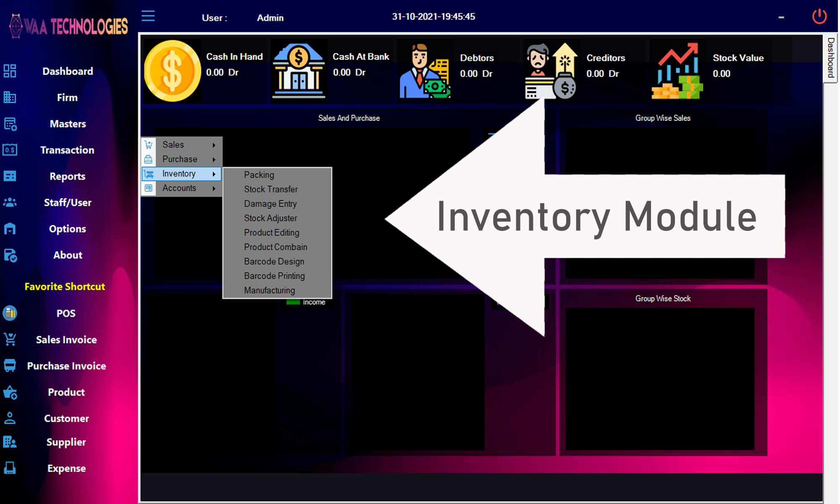Screen dimensions: 840x504
Task: Click the red power icon
Action: click(x=819, y=17)
